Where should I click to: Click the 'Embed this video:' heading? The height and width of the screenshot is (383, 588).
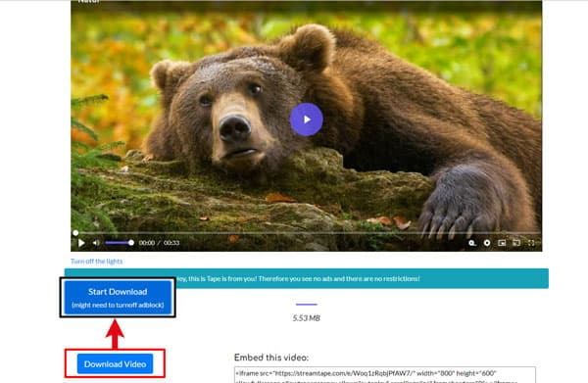[x=271, y=358]
